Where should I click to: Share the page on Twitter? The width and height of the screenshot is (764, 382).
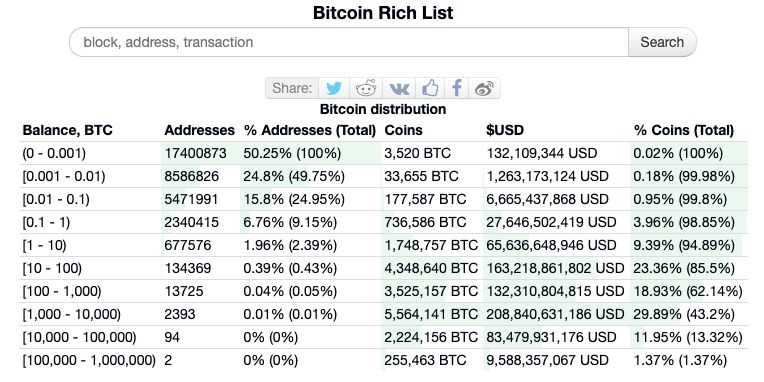334,89
